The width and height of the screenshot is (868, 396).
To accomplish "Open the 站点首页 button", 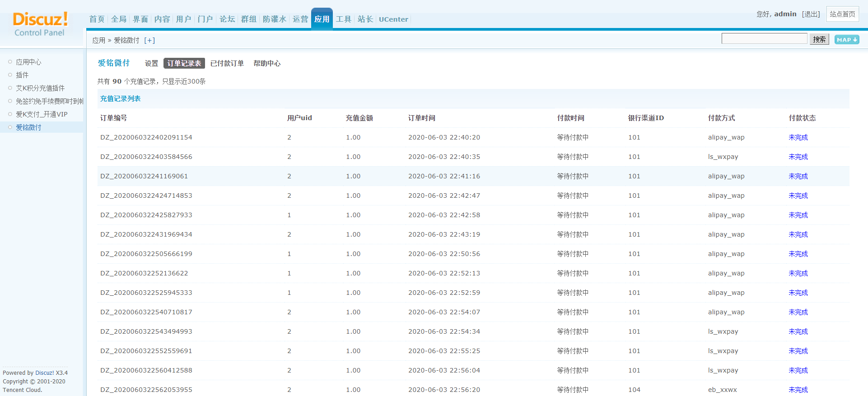I will tap(842, 14).
